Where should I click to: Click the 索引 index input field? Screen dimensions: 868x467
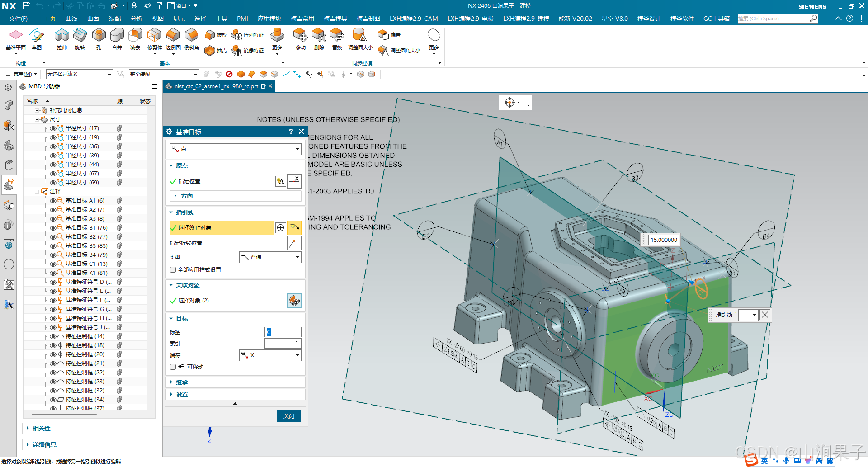tap(283, 344)
